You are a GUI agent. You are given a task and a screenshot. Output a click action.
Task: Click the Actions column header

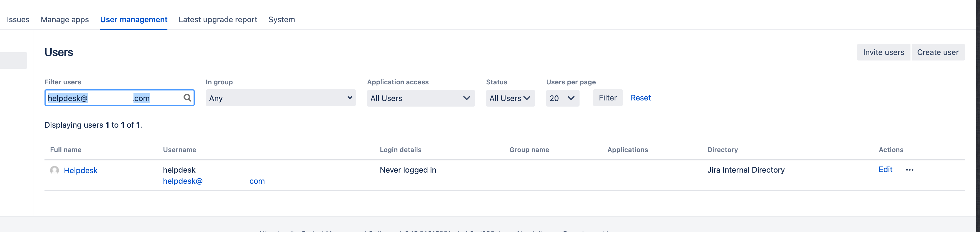click(x=891, y=150)
